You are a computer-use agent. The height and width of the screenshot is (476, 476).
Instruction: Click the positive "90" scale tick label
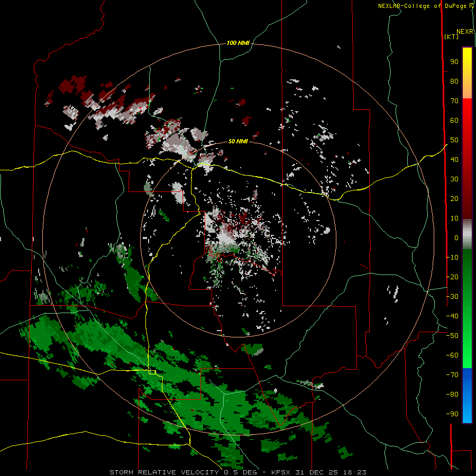click(454, 62)
